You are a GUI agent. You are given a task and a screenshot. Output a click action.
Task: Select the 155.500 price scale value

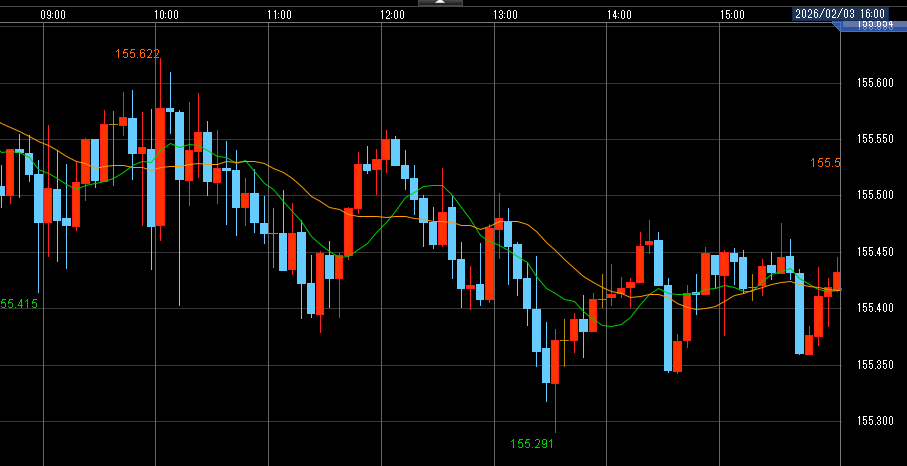pos(875,195)
